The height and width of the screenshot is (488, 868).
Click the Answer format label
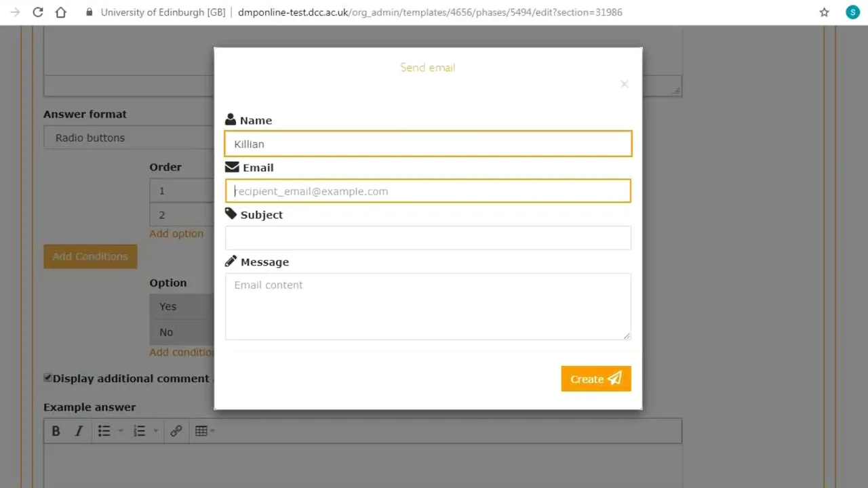[85, 114]
